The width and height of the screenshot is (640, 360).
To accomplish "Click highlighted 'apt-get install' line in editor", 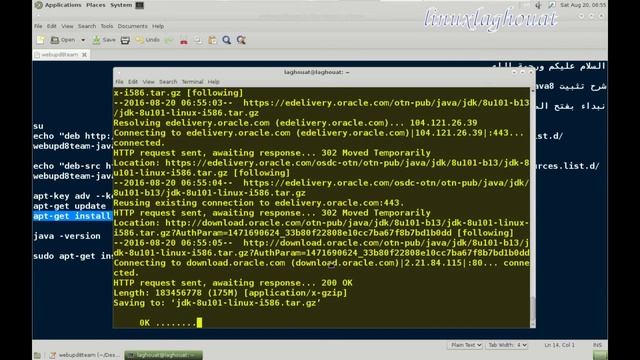I will click(x=73, y=216).
